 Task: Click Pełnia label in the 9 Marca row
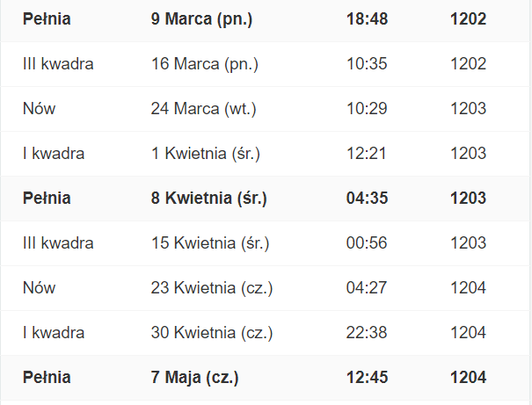47,19
